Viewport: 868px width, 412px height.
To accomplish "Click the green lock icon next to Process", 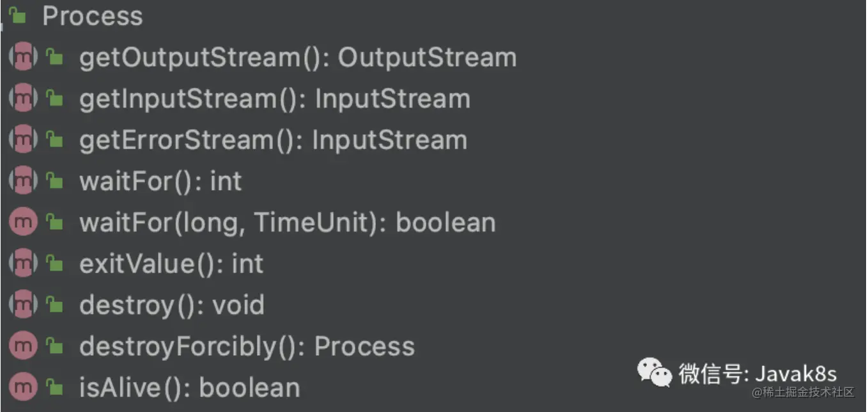I will [19, 17].
